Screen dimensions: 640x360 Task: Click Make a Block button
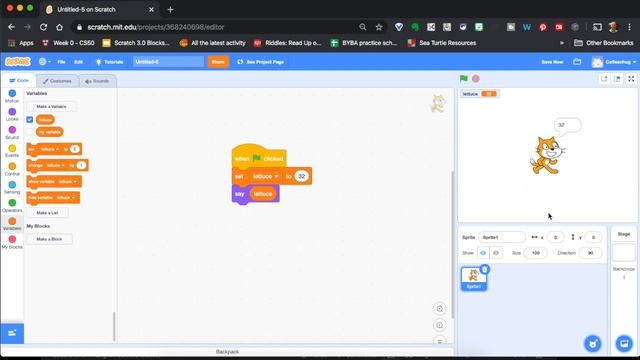[49, 239]
